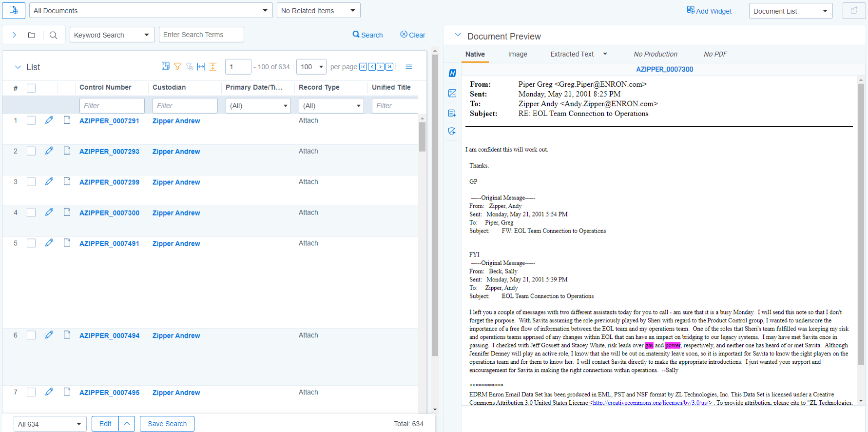Image resolution: width=868 pixels, height=432 pixels.
Task: Open the AZIPPER_0007300 link in preview header
Action: pos(665,69)
